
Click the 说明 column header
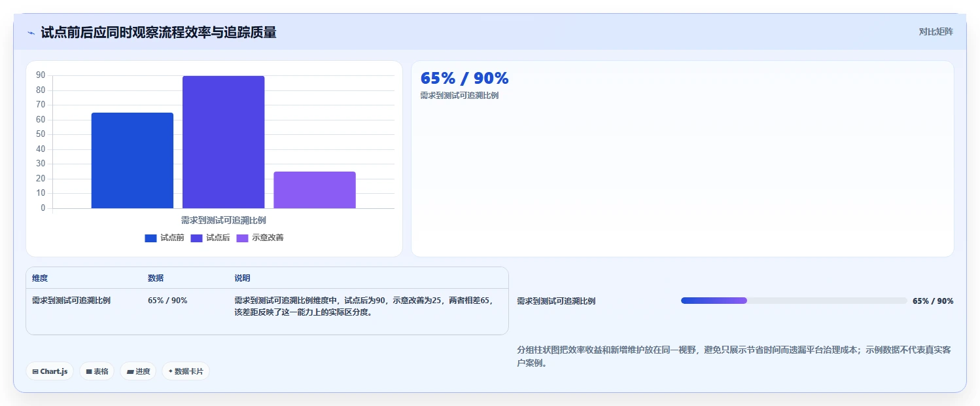click(x=242, y=278)
